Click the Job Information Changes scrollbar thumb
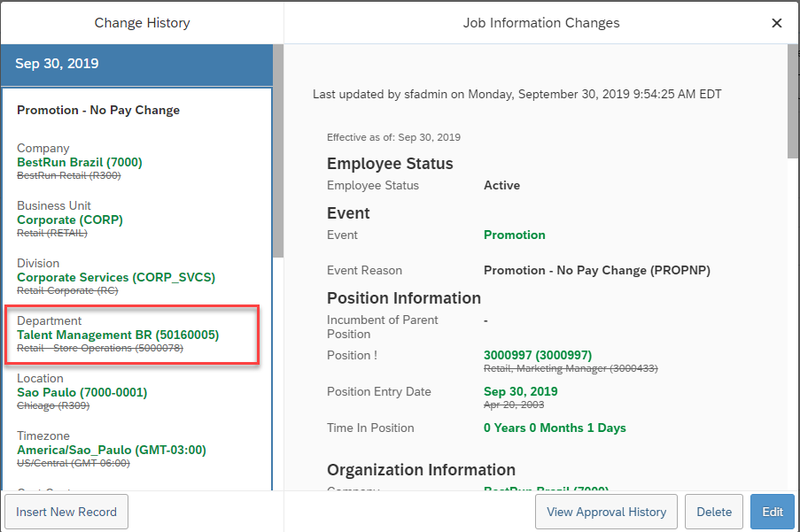The height and width of the screenshot is (532, 800). point(793,102)
